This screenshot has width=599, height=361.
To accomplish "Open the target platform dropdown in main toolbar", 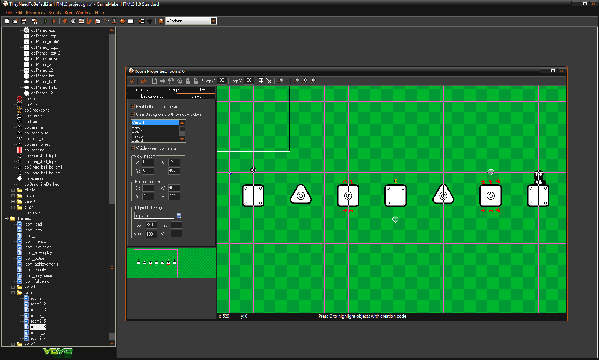I will [x=214, y=21].
